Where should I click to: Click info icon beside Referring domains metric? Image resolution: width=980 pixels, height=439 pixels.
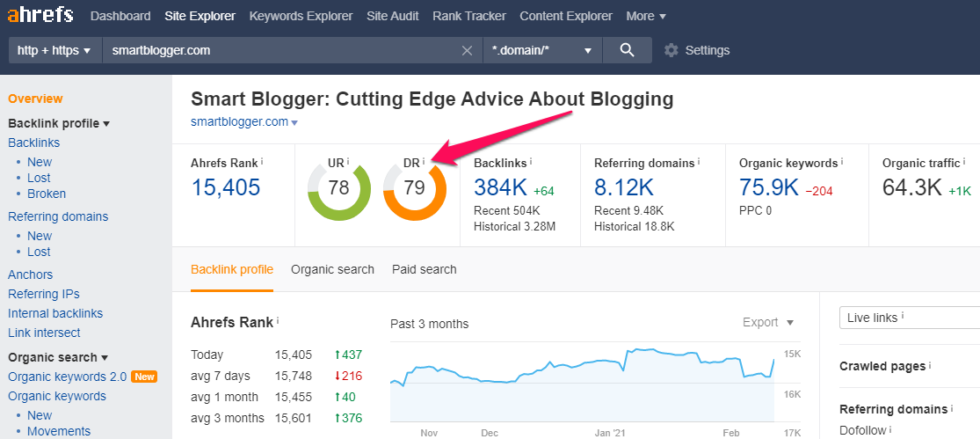pos(699,161)
